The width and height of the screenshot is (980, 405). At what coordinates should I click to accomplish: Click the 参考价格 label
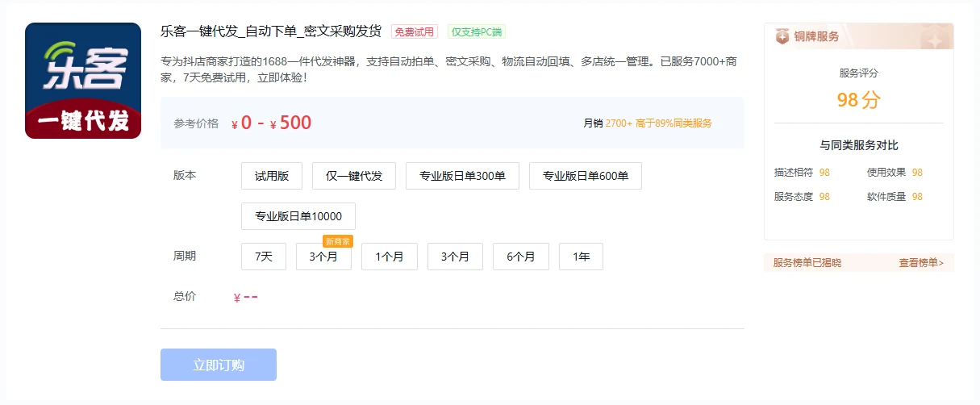pyautogui.click(x=196, y=123)
